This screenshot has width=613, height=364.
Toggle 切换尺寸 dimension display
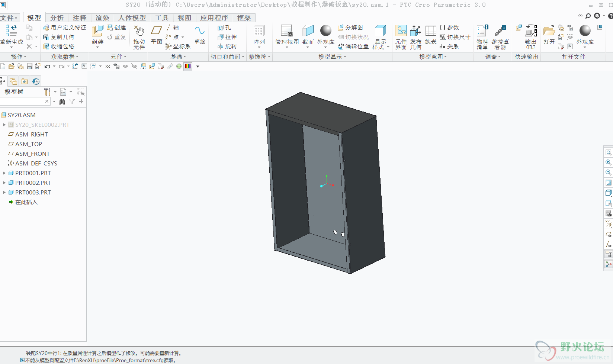tap(455, 37)
